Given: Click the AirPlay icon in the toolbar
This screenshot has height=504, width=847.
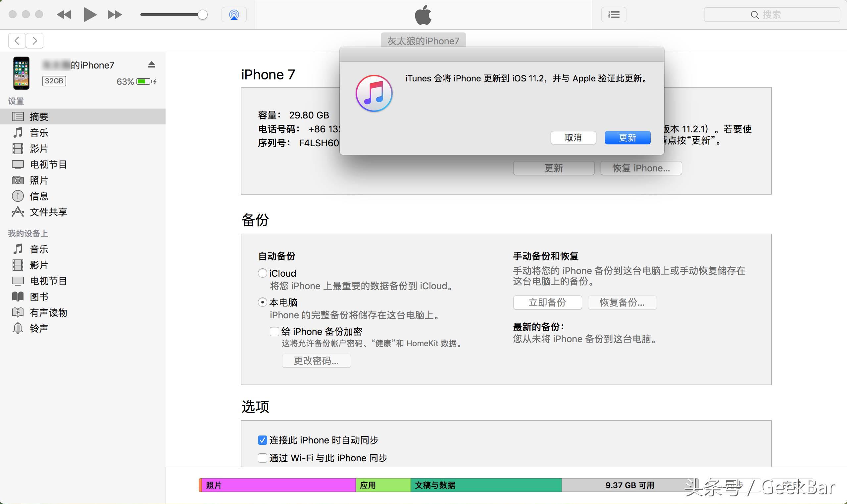Looking at the screenshot, I should click(234, 14).
